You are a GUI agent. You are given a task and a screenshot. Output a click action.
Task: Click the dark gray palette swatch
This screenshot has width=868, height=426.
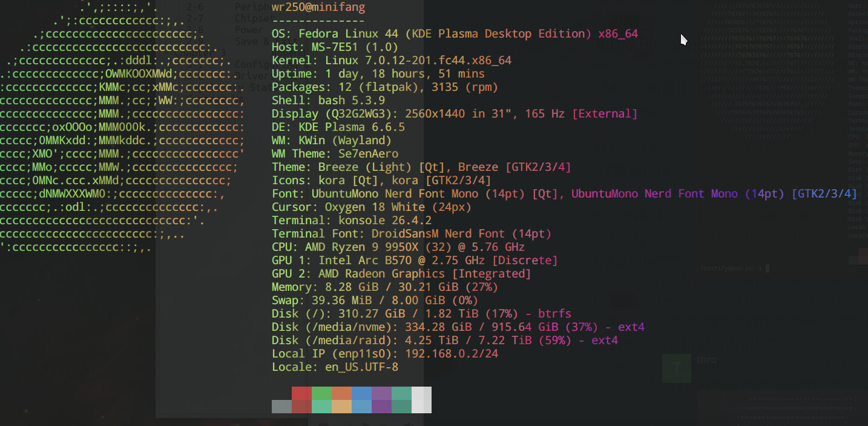281,407
